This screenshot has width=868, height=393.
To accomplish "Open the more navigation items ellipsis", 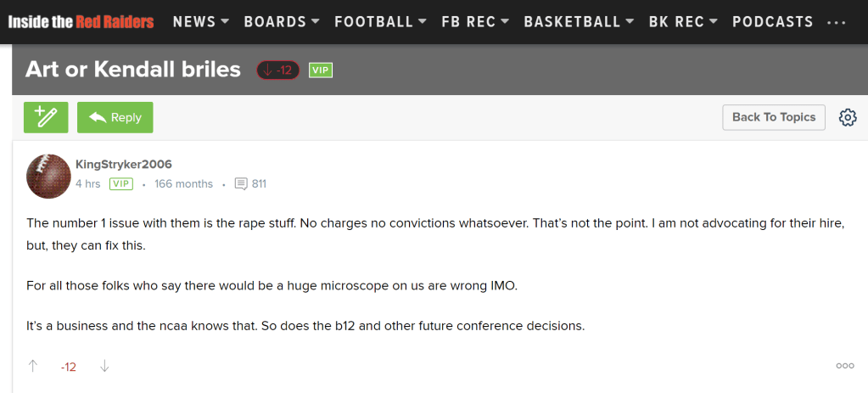I will [836, 22].
